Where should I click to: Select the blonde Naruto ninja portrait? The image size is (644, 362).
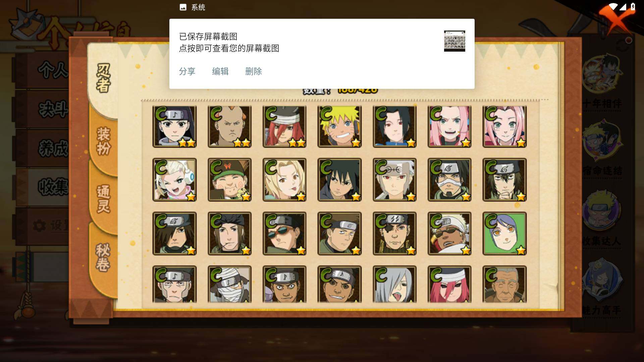(x=339, y=127)
